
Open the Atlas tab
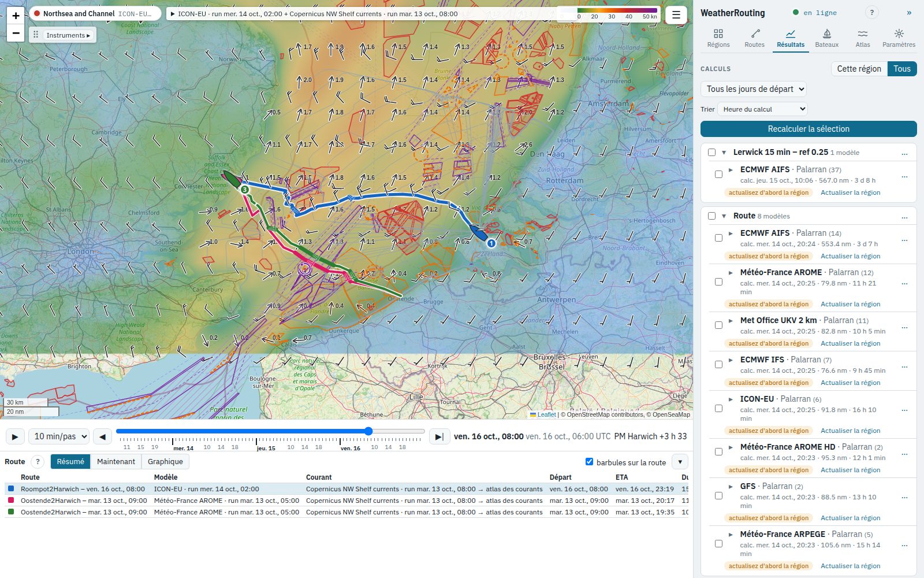click(x=863, y=39)
